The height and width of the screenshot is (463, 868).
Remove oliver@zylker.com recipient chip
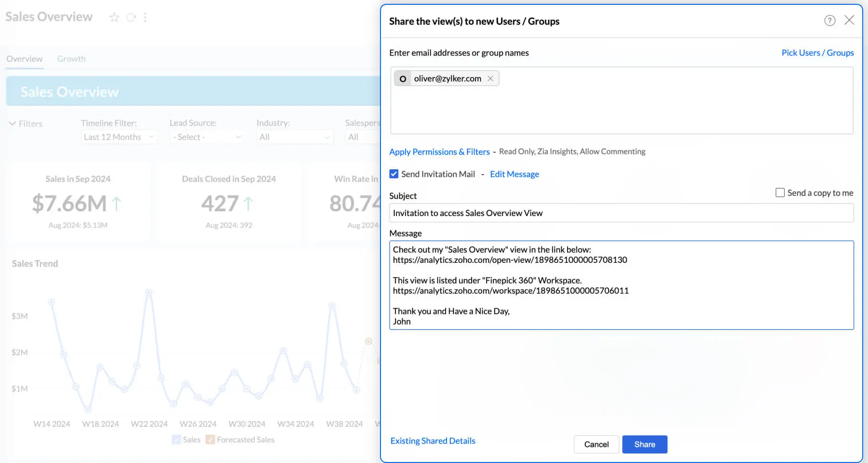point(490,78)
